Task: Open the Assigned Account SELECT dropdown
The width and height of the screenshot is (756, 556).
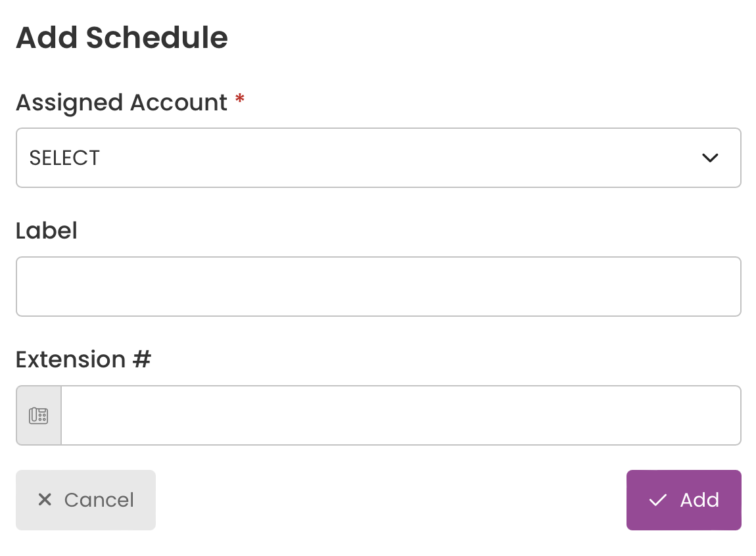Action: pyautogui.click(x=379, y=158)
